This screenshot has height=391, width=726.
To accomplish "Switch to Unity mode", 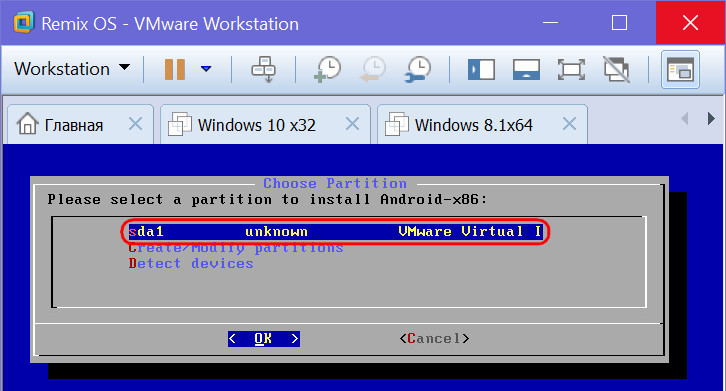I will click(x=616, y=69).
